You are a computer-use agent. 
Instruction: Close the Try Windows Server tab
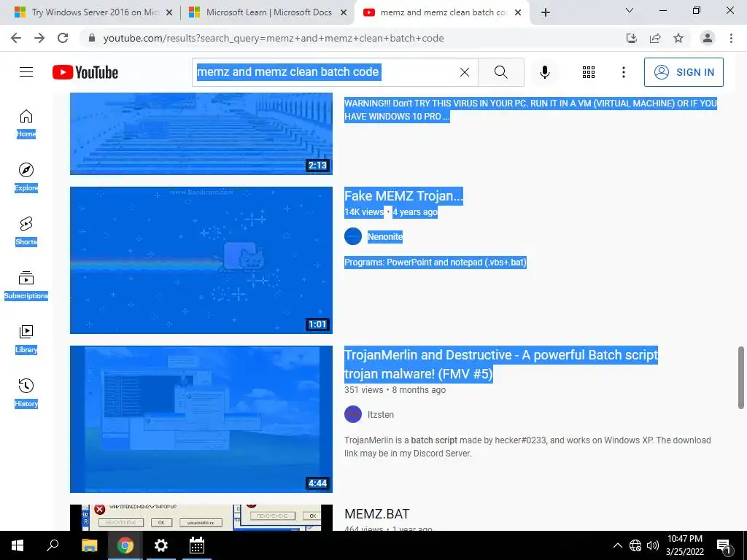169,13
